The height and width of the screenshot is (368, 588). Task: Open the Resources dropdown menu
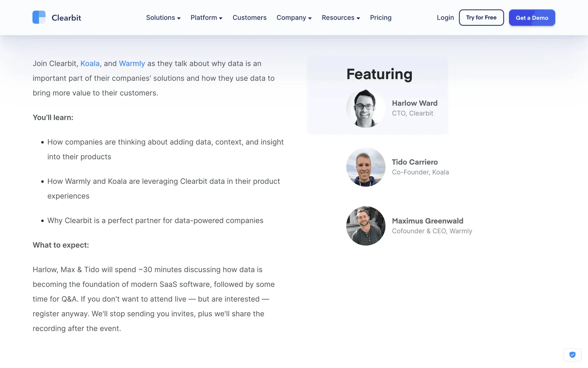341,18
